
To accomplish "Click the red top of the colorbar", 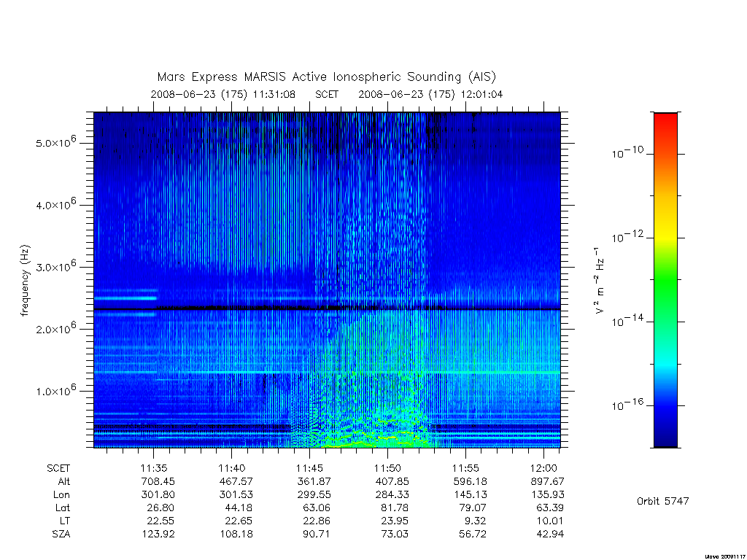I will (665, 122).
